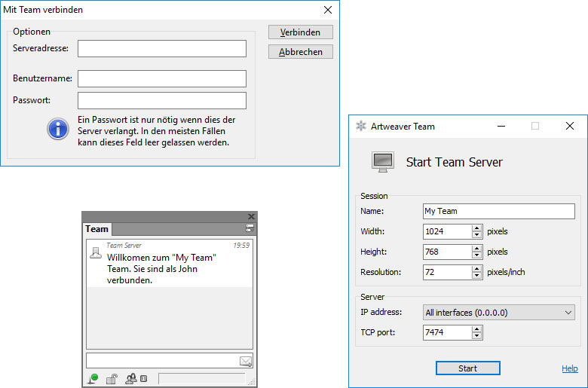588x388 pixels.
Task: Close the Mit Team verbinden dialog
Action: 328,10
